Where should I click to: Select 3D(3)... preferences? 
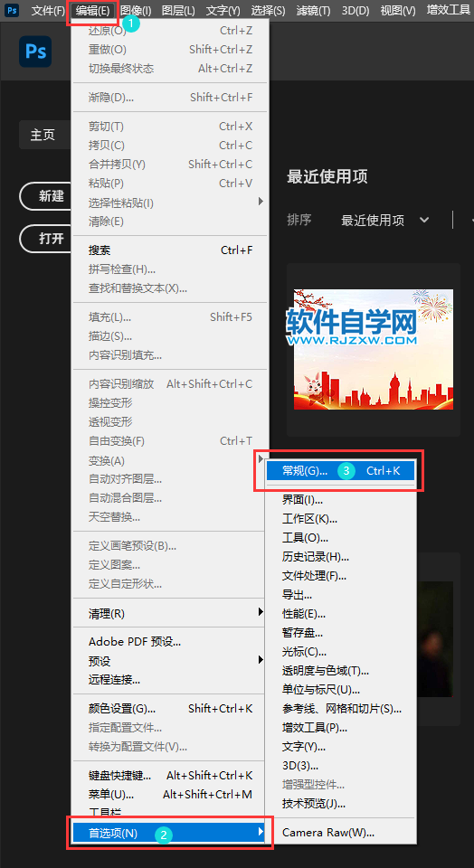pos(340,766)
